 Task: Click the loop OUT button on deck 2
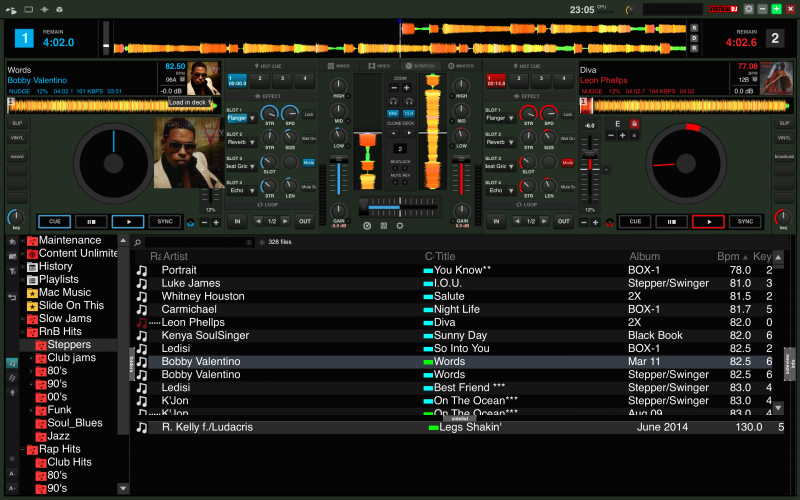(564, 221)
